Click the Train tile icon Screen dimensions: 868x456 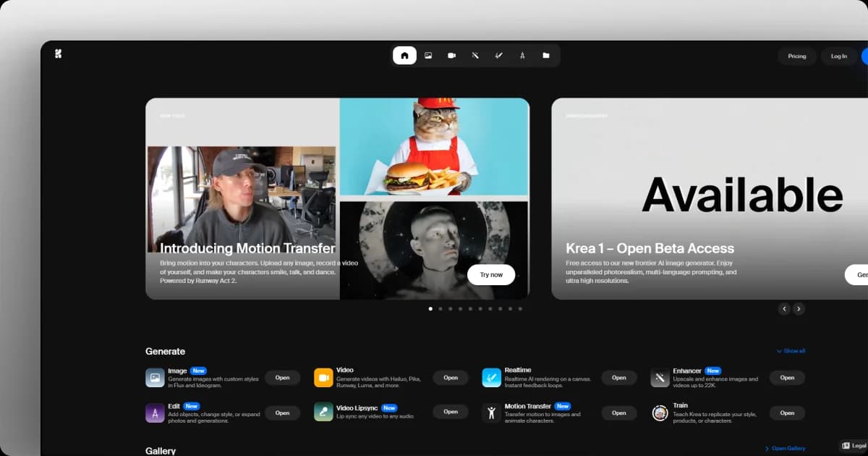[660, 413]
